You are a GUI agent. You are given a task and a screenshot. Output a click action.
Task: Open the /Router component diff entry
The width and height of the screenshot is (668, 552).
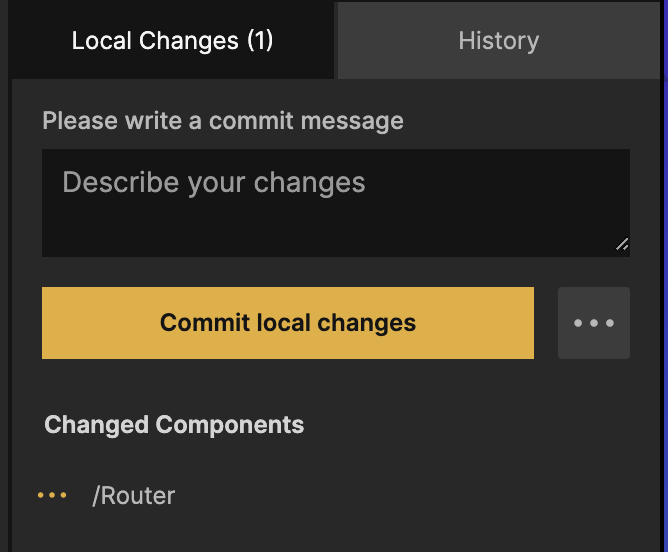(x=134, y=495)
